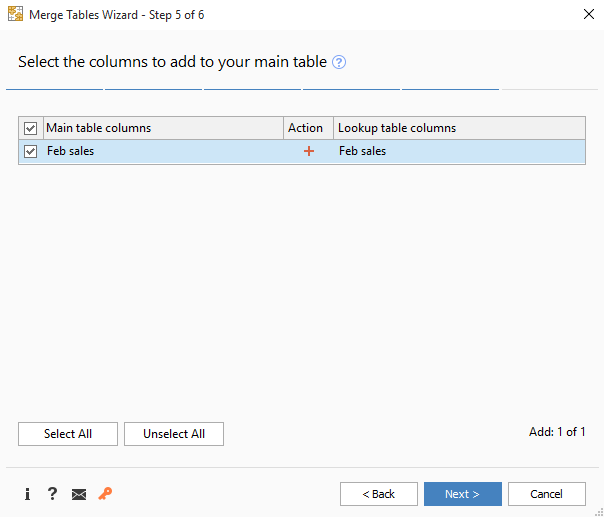Click the Main table columns header
This screenshot has height=517, width=604.
point(163,128)
